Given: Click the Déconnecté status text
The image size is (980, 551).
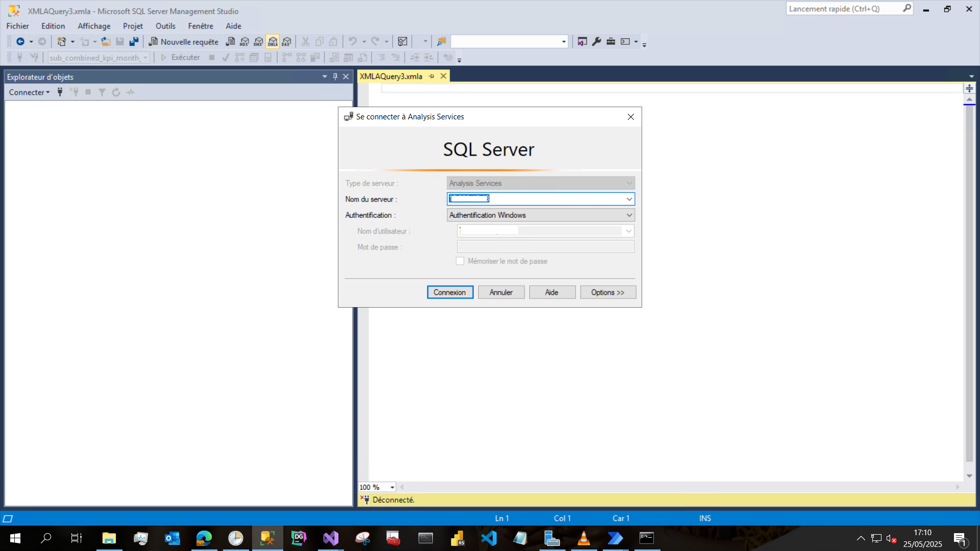Looking at the screenshot, I should (393, 500).
